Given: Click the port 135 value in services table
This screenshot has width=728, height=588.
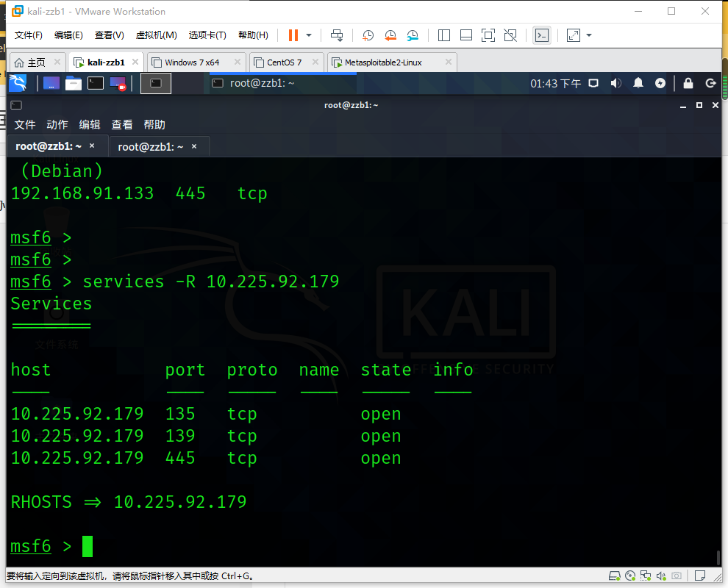Looking at the screenshot, I should tap(180, 414).
